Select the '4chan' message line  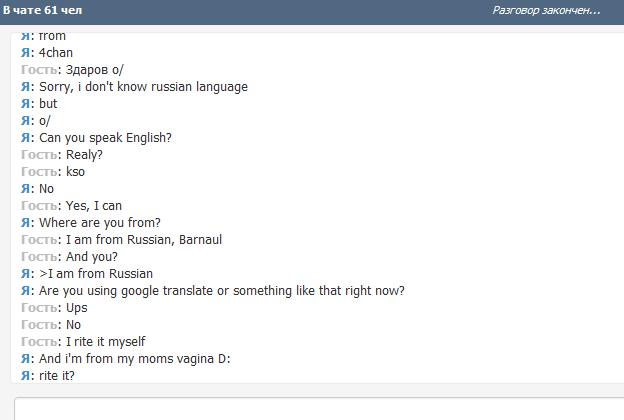click(55, 52)
